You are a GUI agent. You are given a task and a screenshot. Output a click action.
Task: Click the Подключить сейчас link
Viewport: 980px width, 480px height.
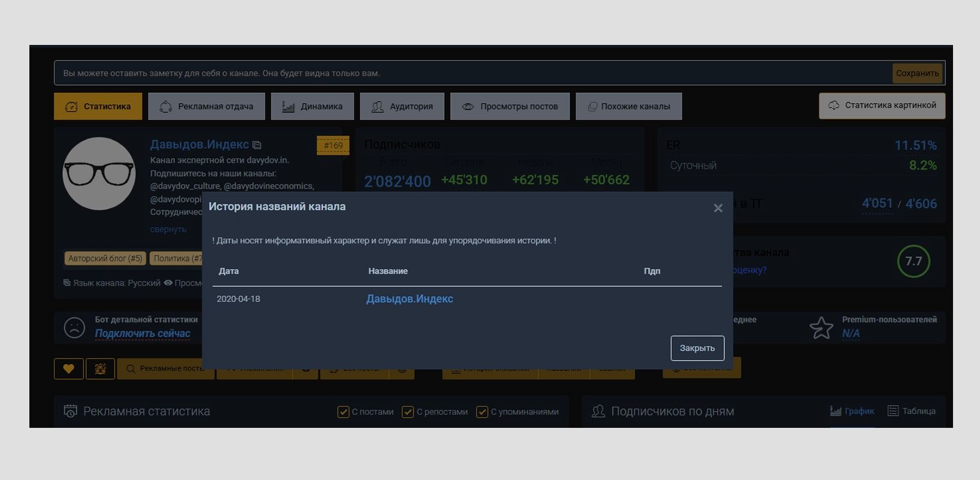click(x=143, y=334)
